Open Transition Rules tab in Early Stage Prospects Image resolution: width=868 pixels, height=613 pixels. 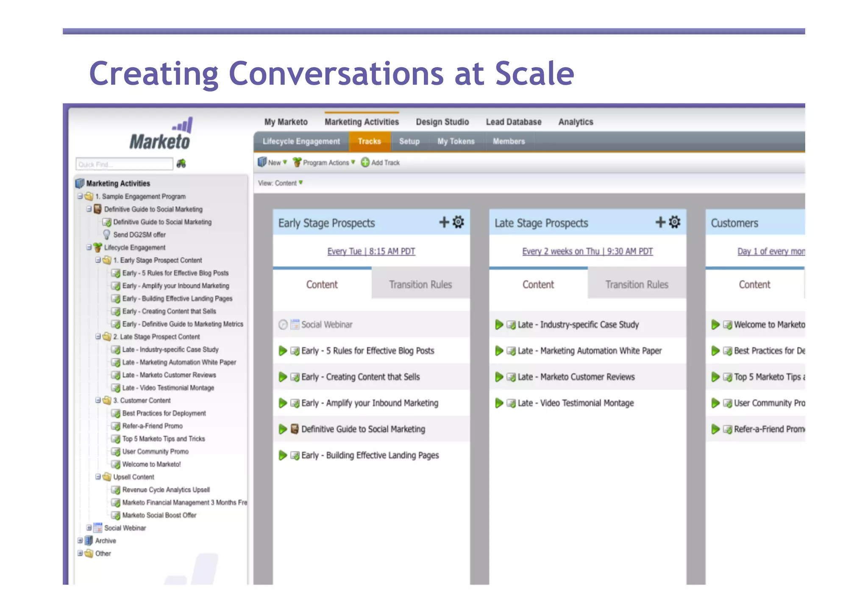click(421, 284)
